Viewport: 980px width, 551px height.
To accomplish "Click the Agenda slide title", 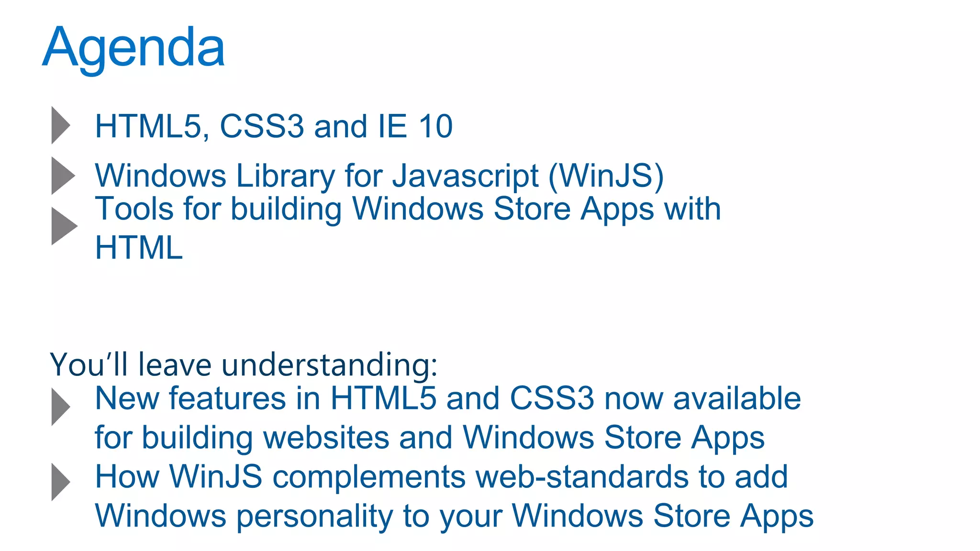I will coord(134,49).
